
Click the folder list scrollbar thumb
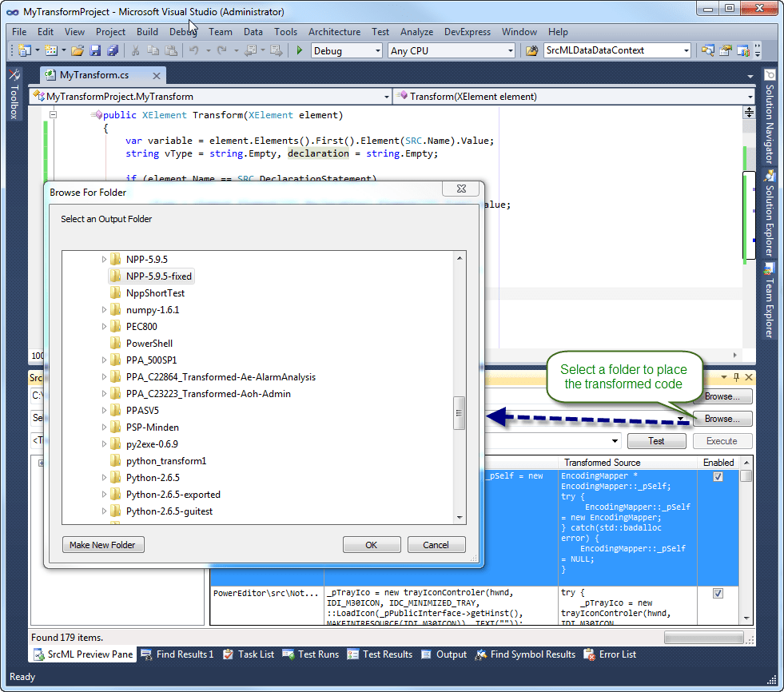pos(459,413)
